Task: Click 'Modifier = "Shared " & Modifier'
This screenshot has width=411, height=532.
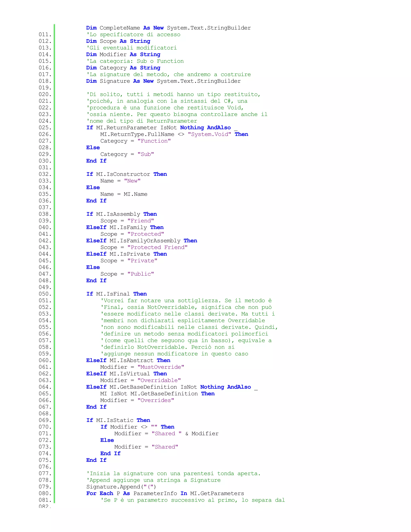Action: 167,434
